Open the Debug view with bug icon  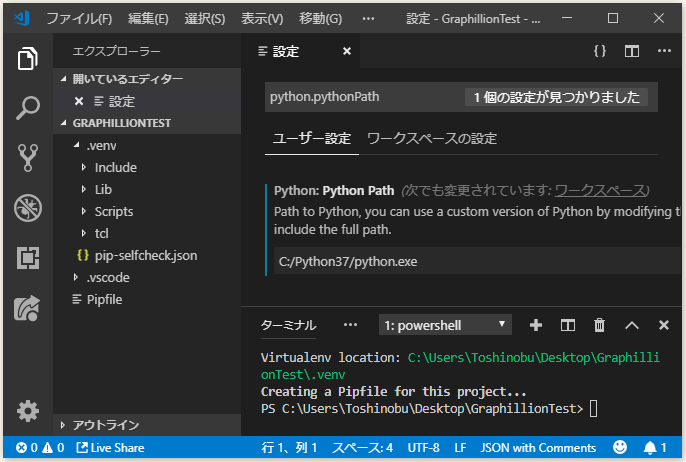pos(28,208)
